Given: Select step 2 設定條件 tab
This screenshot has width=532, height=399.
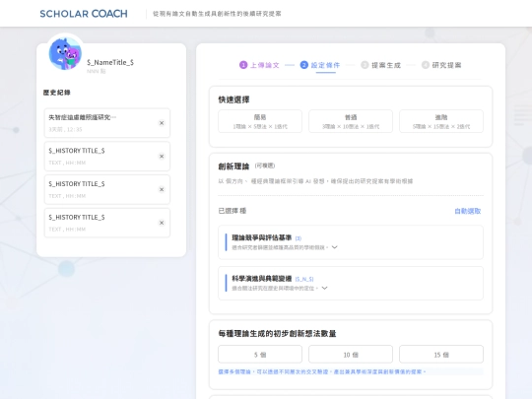Looking at the screenshot, I should 320,65.
